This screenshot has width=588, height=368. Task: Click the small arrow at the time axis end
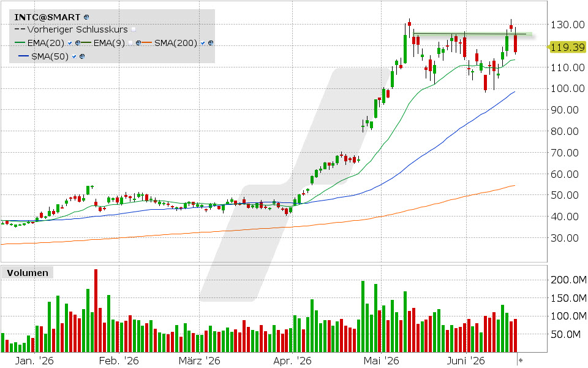pos(521,361)
